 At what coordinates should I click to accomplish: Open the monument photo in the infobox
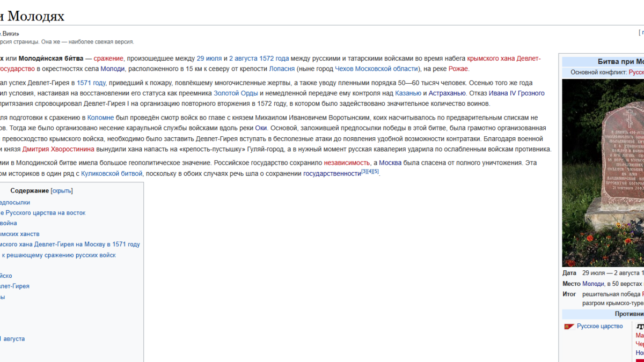click(x=603, y=173)
